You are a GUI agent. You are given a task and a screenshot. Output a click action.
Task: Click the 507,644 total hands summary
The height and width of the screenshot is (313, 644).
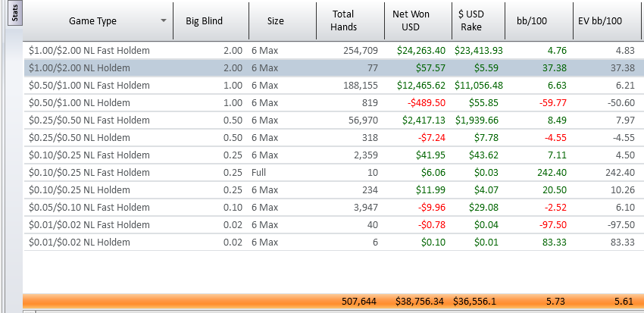click(x=359, y=302)
